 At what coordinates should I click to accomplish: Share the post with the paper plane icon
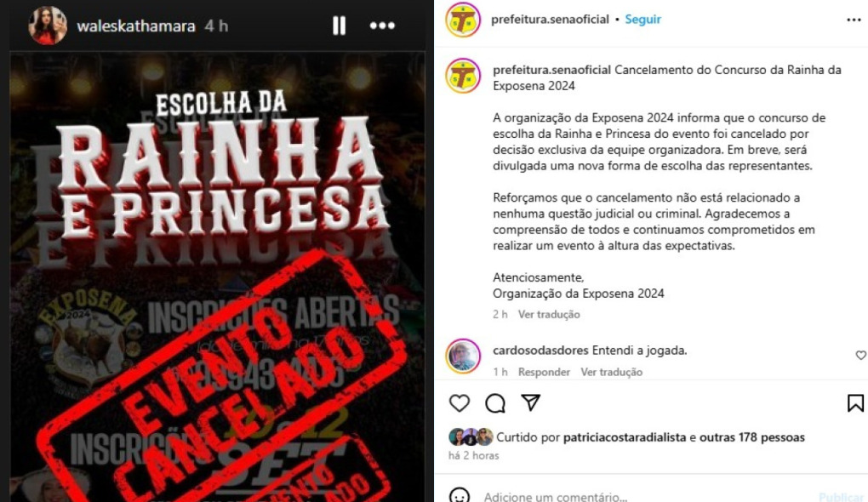[x=530, y=402]
